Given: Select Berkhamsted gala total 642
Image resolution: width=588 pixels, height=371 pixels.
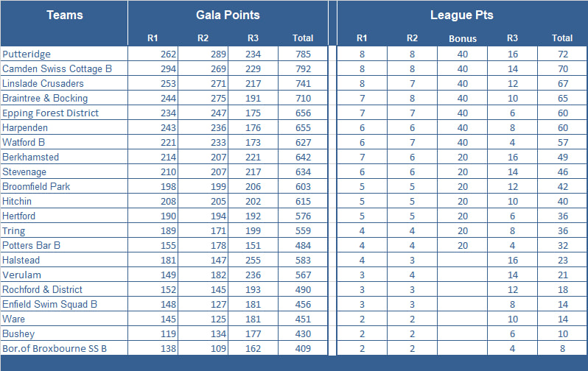Looking at the screenshot, I should pos(303,157).
